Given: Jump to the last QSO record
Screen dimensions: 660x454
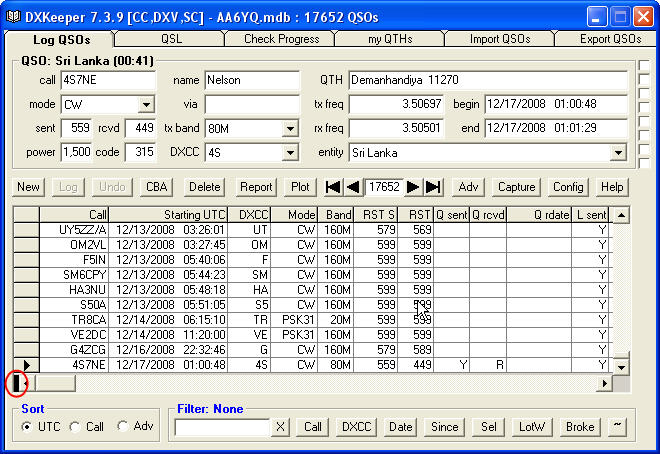Looking at the screenshot, I should (x=433, y=187).
